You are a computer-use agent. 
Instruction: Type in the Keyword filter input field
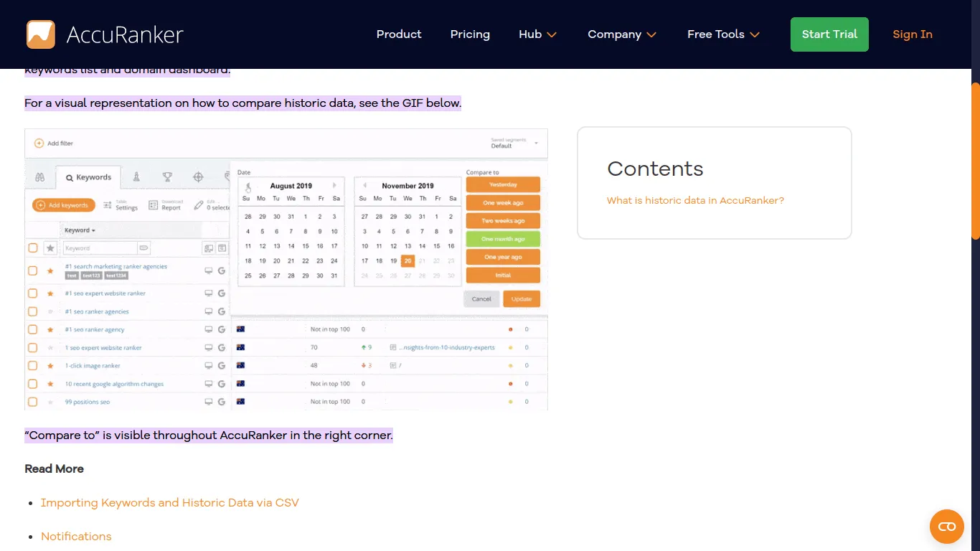click(x=100, y=248)
